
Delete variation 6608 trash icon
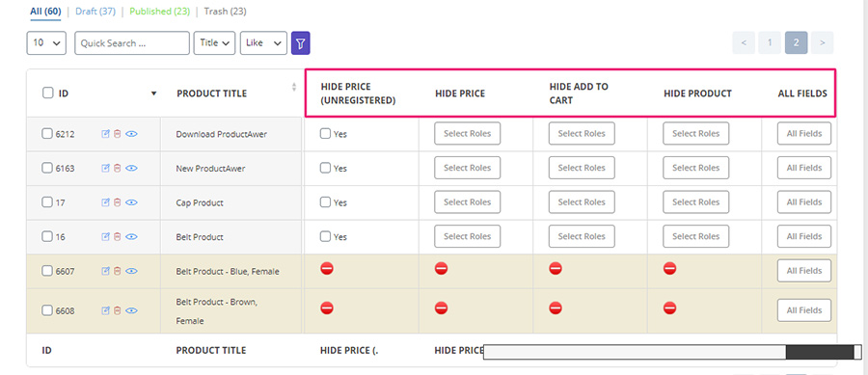point(117,310)
